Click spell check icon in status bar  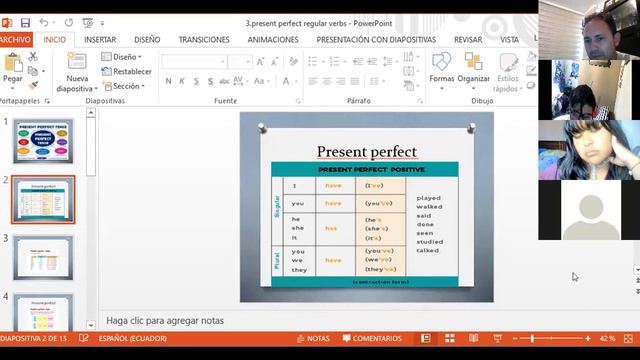(x=83, y=338)
